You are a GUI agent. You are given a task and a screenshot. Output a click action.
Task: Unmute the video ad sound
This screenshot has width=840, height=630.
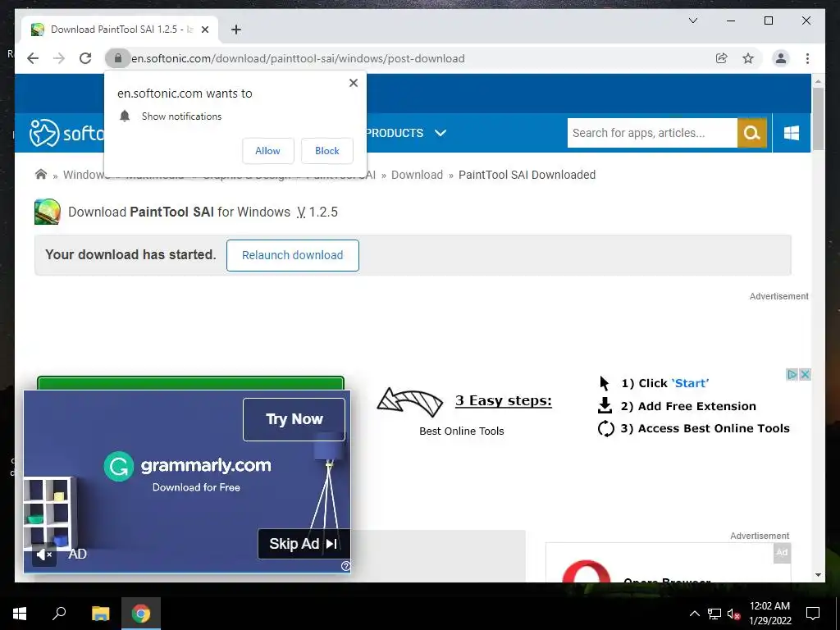[43, 555]
